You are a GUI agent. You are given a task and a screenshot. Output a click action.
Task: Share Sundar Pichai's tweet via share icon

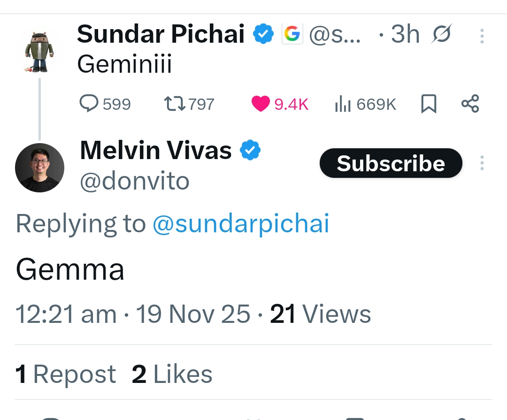pyautogui.click(x=470, y=104)
